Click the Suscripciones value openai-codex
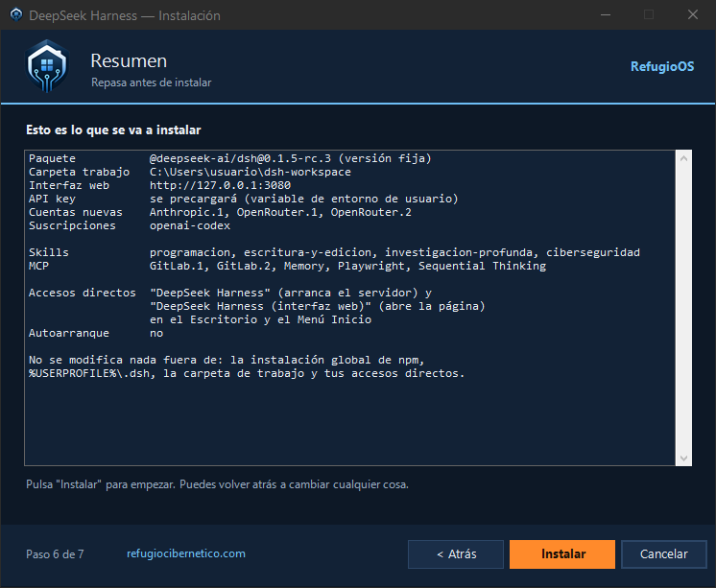716x588 pixels. point(190,225)
